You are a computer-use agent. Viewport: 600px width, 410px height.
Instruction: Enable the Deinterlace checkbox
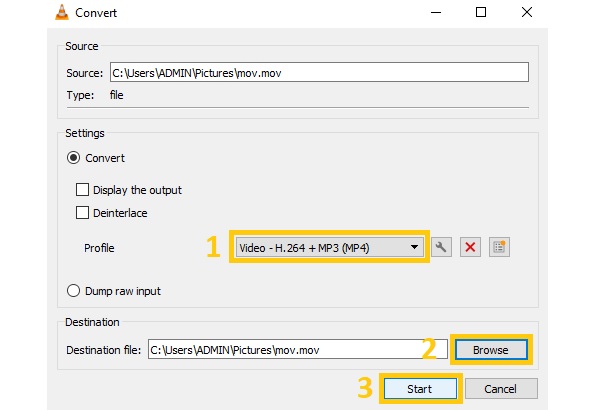[x=82, y=212]
